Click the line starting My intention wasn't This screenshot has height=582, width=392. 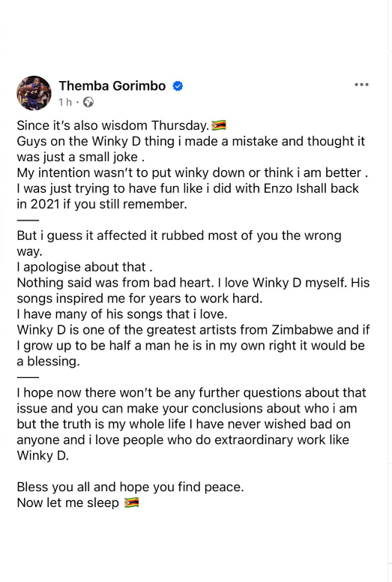click(193, 172)
